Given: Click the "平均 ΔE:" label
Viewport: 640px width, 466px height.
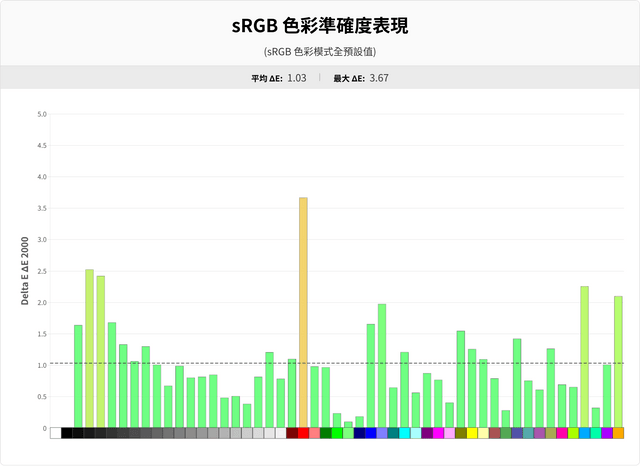Looking at the screenshot, I should [x=267, y=78].
